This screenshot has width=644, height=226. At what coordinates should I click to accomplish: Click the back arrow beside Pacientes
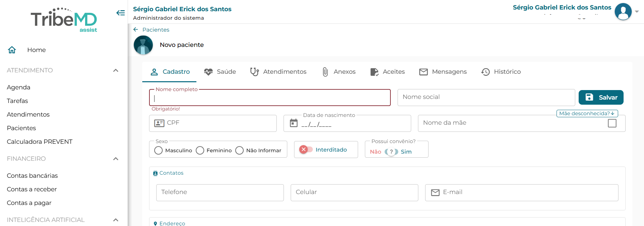(136, 30)
